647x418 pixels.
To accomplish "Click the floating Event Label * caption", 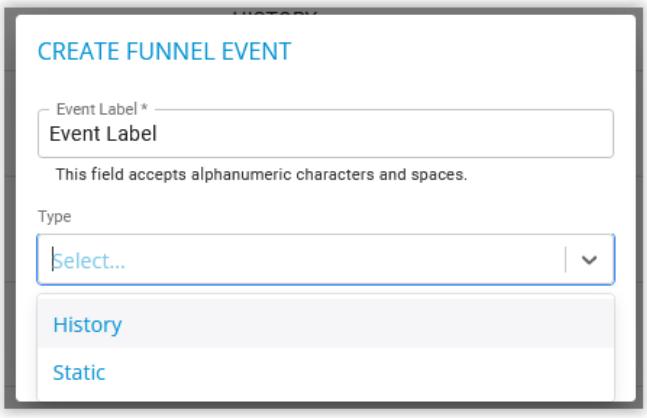I will click(102, 109).
